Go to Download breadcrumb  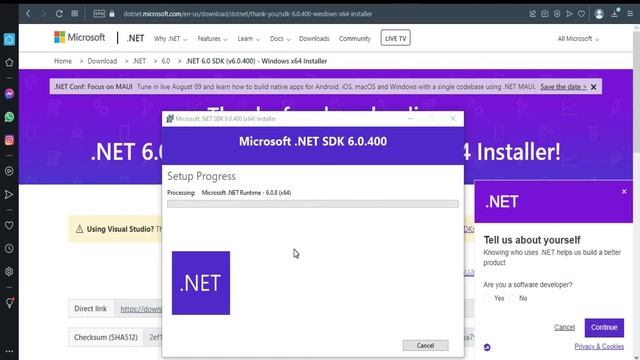pyautogui.click(x=102, y=61)
